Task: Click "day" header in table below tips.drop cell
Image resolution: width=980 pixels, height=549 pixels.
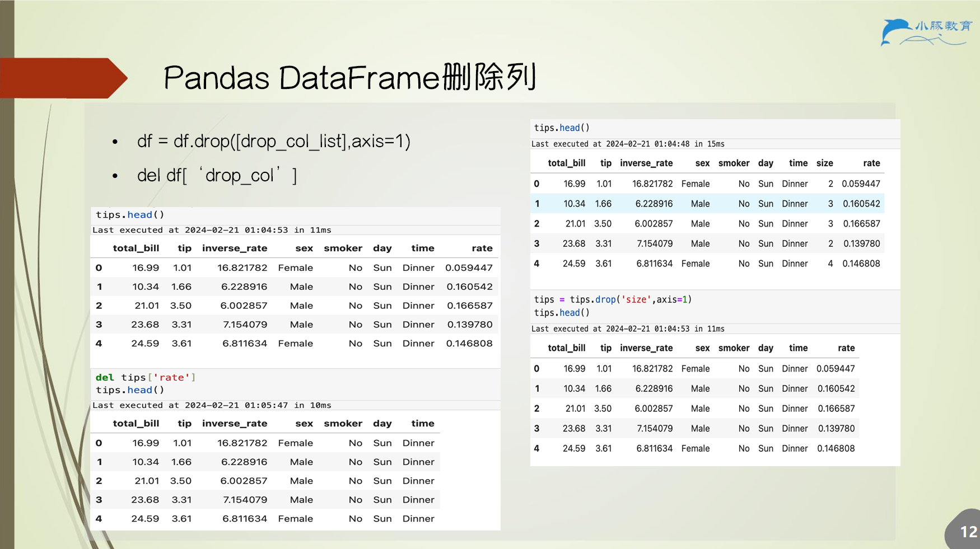Action: [x=766, y=348]
